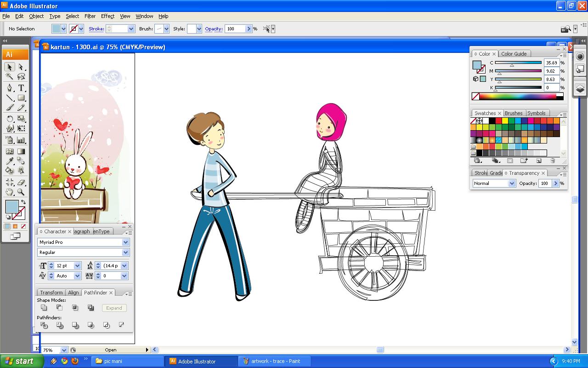The height and width of the screenshot is (368, 588).
Task: Select the Selection (black arrow) tool
Action: pos(10,67)
